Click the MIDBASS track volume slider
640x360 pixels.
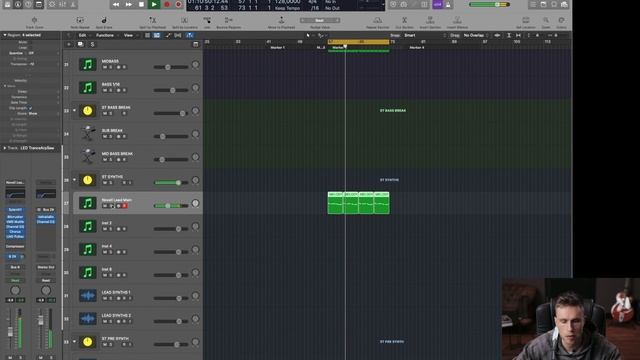171,67
